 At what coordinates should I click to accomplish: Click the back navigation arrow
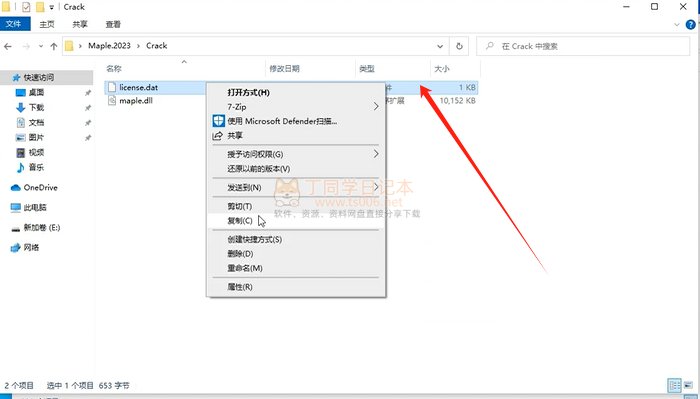click(x=8, y=46)
